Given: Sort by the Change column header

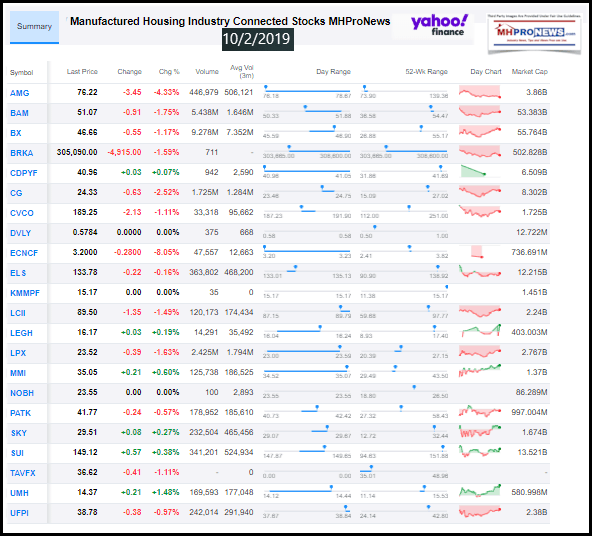Looking at the screenshot, I should (x=130, y=71).
